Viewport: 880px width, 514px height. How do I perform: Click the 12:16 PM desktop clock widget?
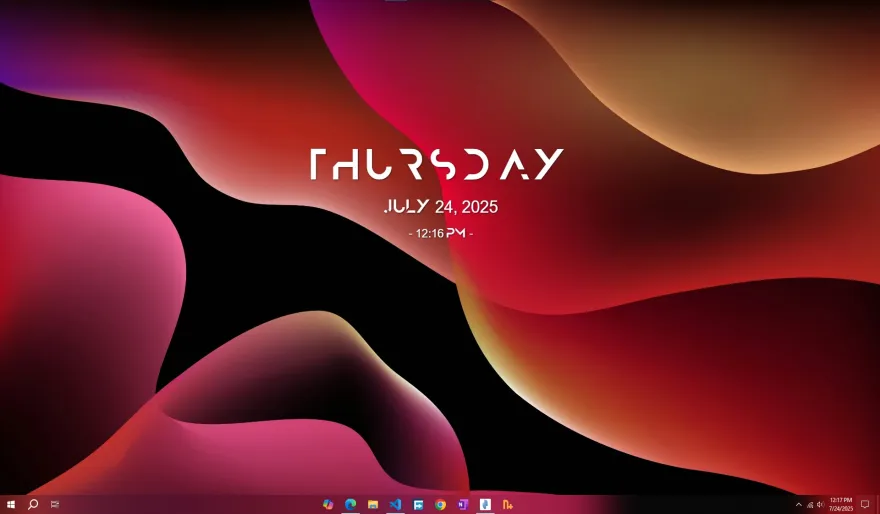(441, 233)
